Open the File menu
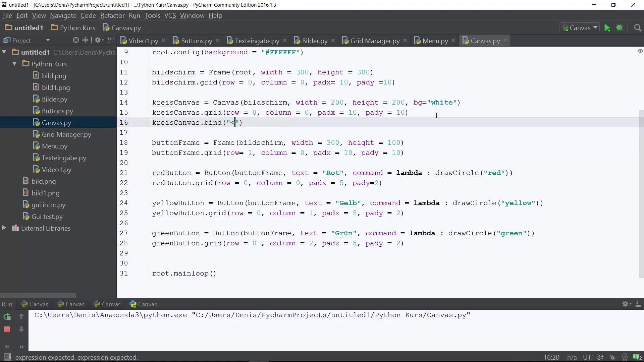This screenshot has height=362, width=644. pyautogui.click(x=7, y=15)
